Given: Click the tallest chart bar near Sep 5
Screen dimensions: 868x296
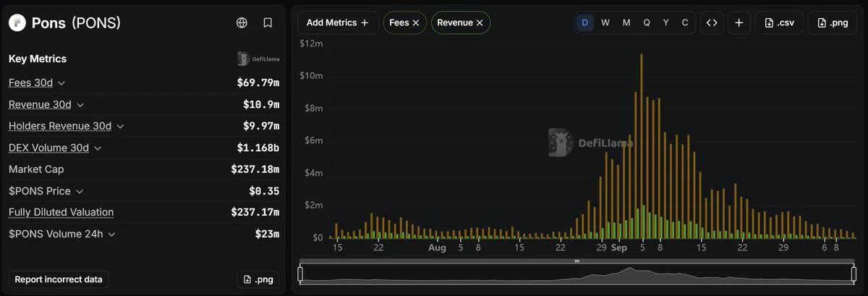Looking at the screenshot, I should tap(641, 145).
